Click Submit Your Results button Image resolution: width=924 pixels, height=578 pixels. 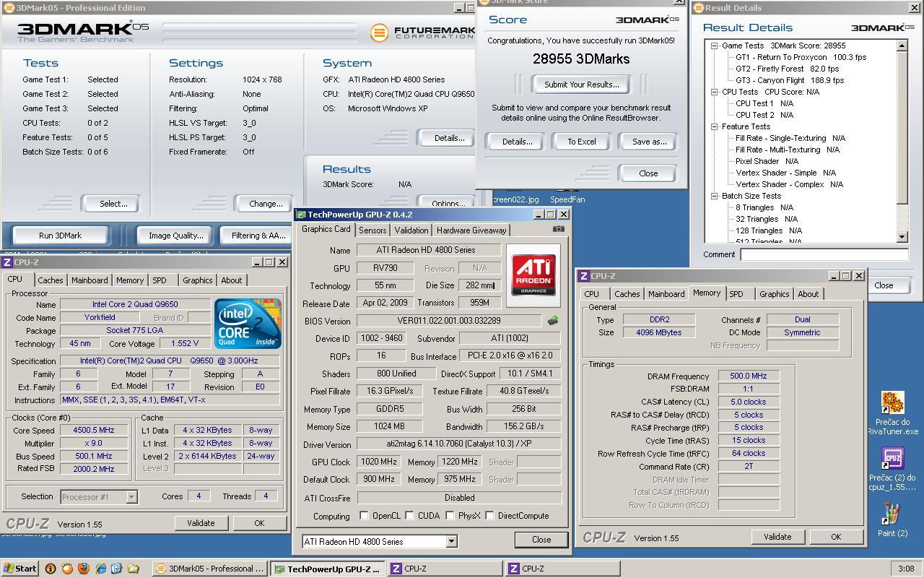click(x=581, y=85)
